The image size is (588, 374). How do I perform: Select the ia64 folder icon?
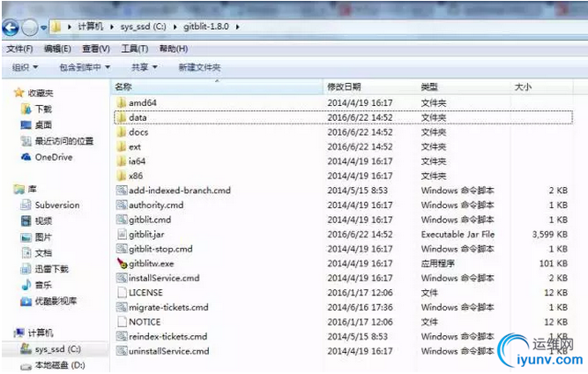pos(121,161)
